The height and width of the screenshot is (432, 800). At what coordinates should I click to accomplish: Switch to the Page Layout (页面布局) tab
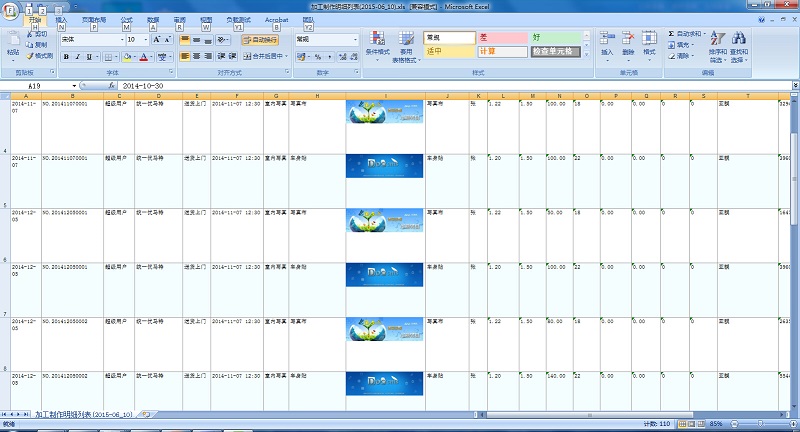click(95, 20)
